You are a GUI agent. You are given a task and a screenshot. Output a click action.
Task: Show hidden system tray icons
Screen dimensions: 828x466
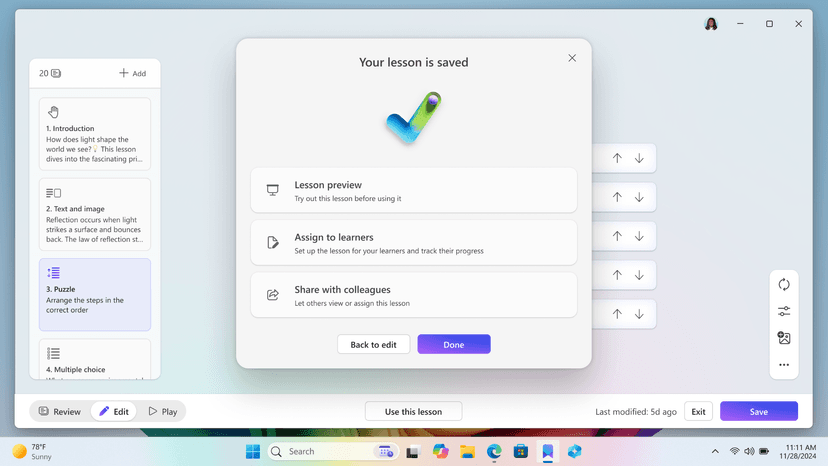715,452
